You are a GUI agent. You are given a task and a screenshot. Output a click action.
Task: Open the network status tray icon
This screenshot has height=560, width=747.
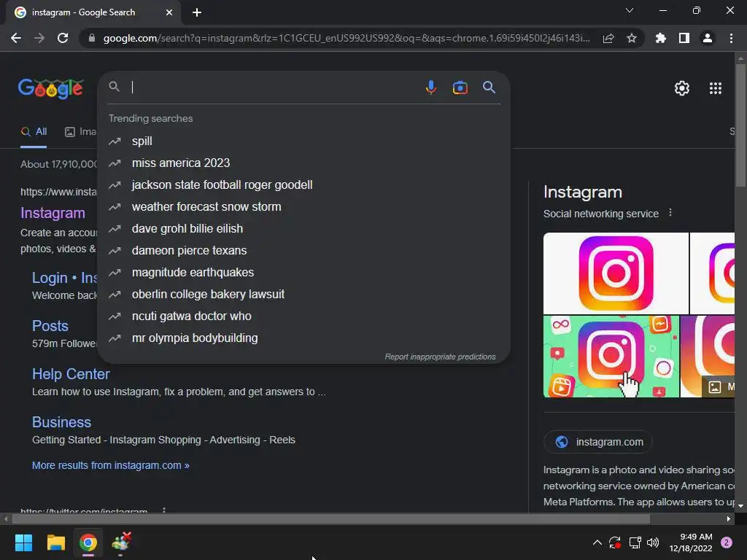tap(635, 542)
